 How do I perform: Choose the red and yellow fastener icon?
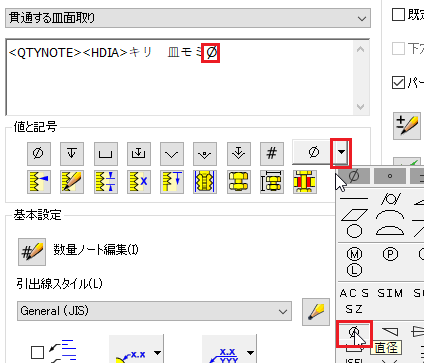pos(305,182)
